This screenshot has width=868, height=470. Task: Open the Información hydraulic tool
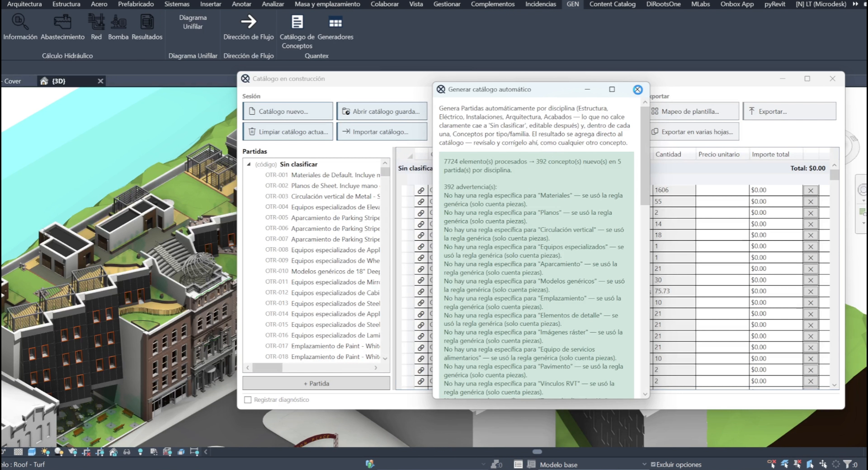click(20, 27)
